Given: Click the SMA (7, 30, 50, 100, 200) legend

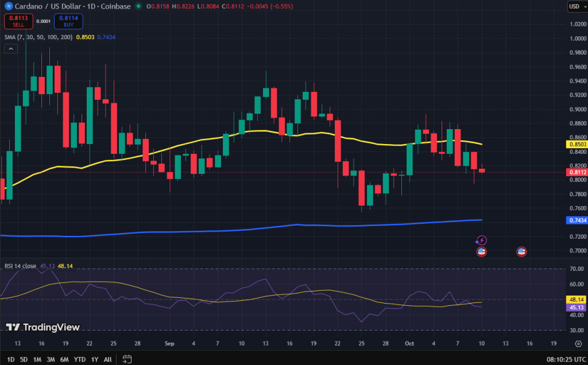Looking at the screenshot, I should (x=38, y=37).
